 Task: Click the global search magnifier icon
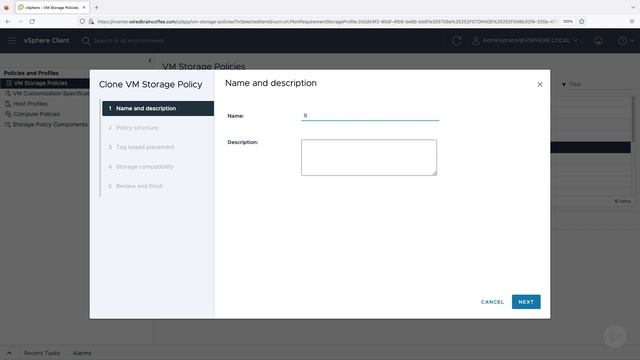click(x=85, y=41)
